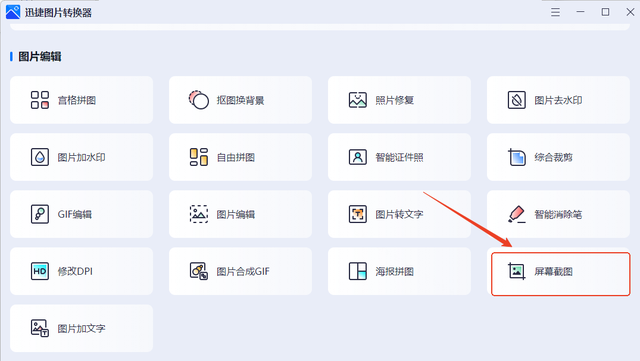
Task: Select the 图片去水印 text label
Action: (558, 100)
